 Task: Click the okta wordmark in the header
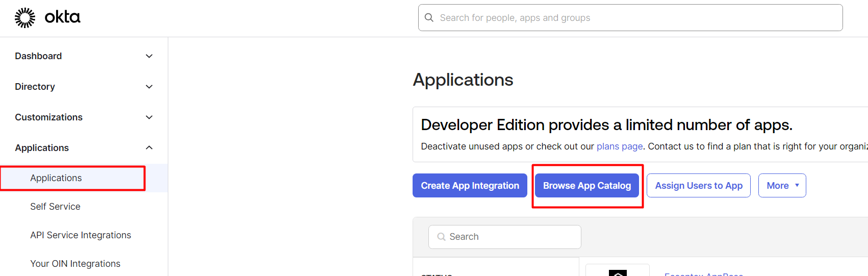tap(63, 17)
